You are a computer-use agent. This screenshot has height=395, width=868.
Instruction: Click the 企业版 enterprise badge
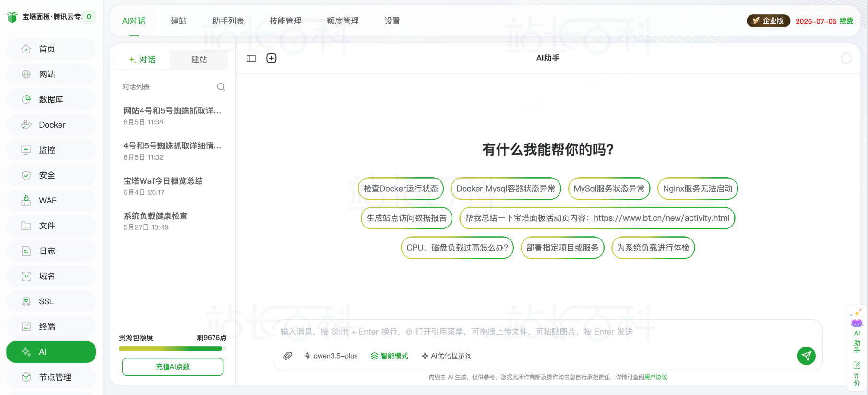[768, 21]
